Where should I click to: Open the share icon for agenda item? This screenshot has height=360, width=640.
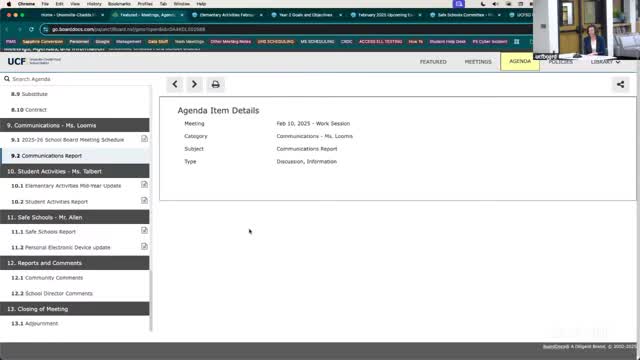(620, 84)
